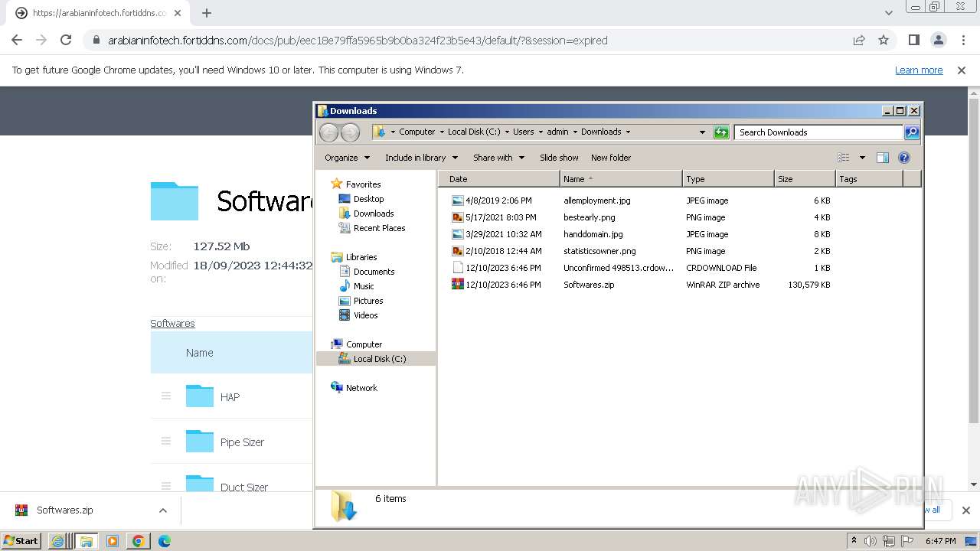Open Organize menu
980x551 pixels.
pyautogui.click(x=347, y=158)
